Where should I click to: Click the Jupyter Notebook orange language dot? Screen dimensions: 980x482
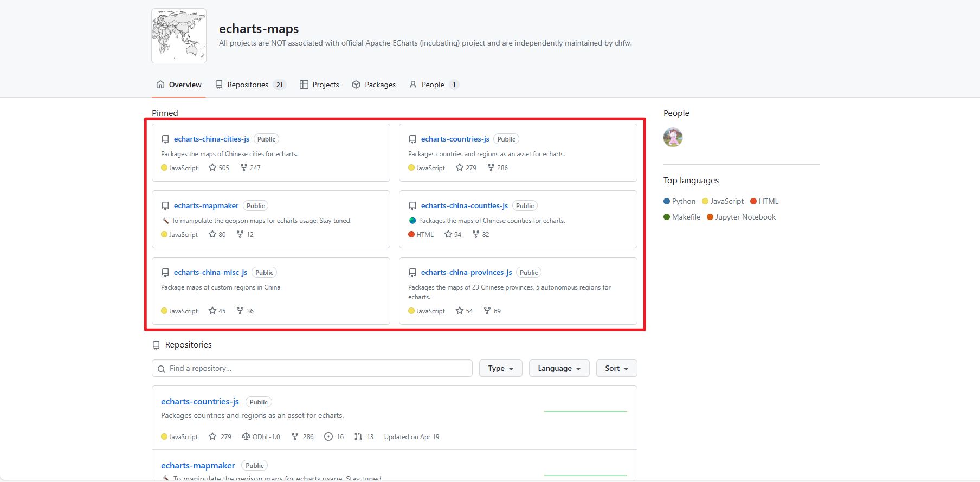coord(710,217)
